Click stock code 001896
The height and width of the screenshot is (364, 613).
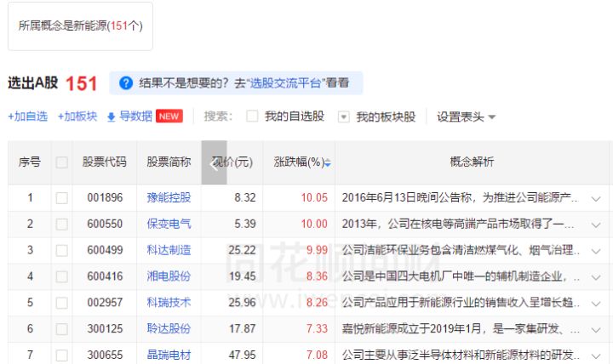(x=105, y=197)
